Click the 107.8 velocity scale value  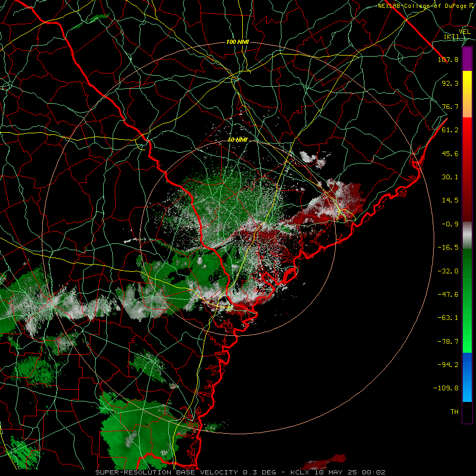(x=448, y=59)
